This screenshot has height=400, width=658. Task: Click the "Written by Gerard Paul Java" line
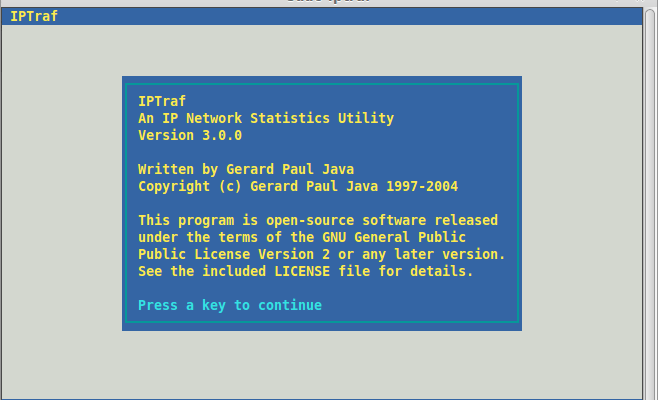pyautogui.click(x=246, y=170)
